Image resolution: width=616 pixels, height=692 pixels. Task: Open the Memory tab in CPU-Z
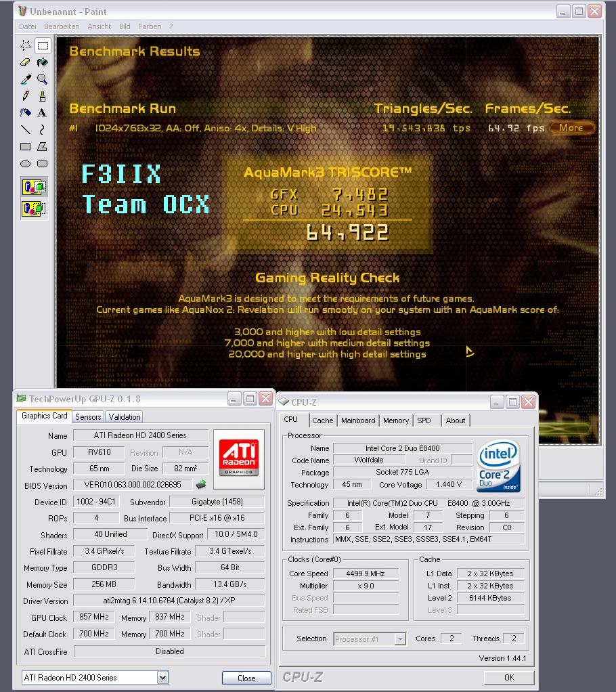pyautogui.click(x=396, y=420)
